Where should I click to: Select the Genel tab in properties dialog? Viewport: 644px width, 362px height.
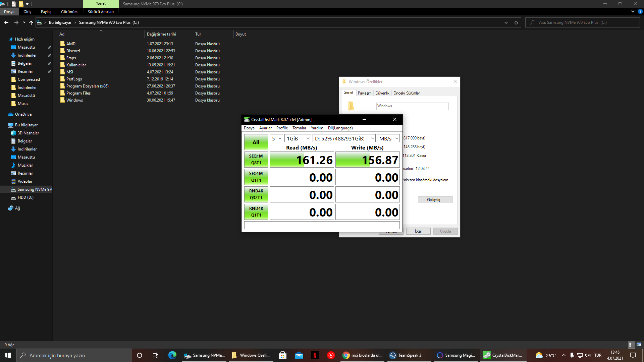click(x=348, y=93)
